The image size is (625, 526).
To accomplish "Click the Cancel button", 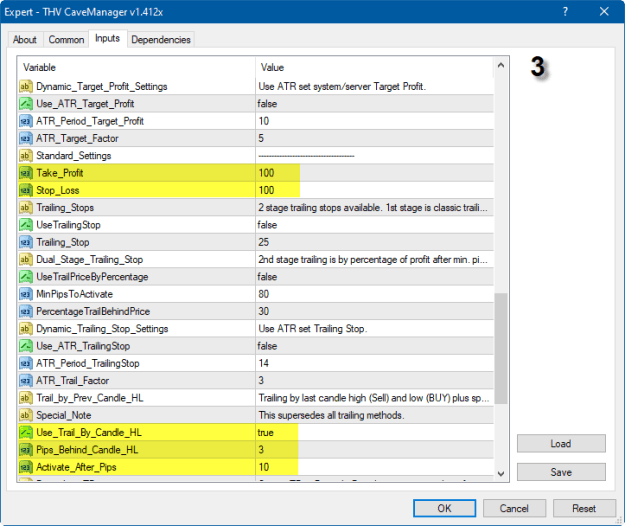I will (x=514, y=508).
